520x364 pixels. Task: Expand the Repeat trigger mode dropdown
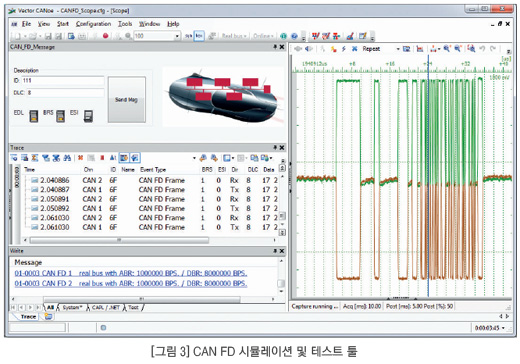click(398, 49)
